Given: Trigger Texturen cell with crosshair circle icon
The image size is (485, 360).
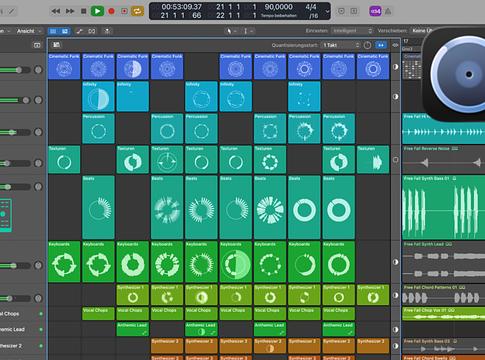Looking at the screenshot, I should [167, 159].
